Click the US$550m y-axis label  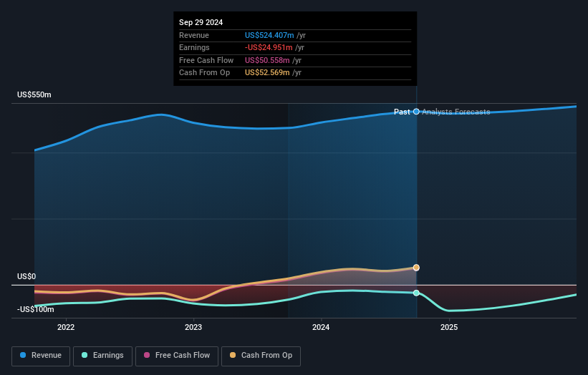(x=34, y=94)
